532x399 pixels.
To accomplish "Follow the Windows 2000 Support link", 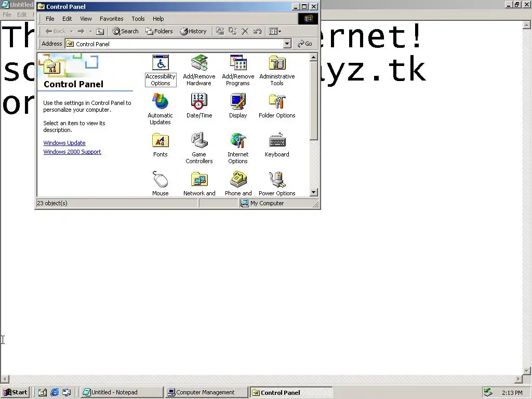I will [72, 152].
